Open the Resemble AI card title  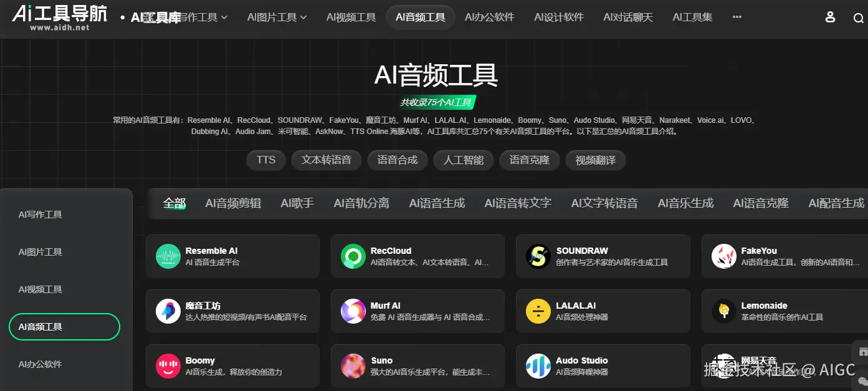coord(211,251)
